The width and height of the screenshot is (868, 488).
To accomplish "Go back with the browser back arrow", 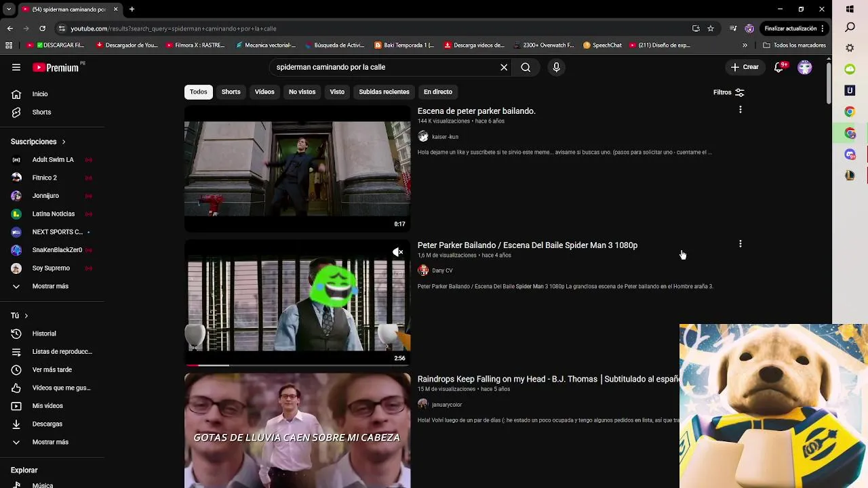I will coord(9,28).
